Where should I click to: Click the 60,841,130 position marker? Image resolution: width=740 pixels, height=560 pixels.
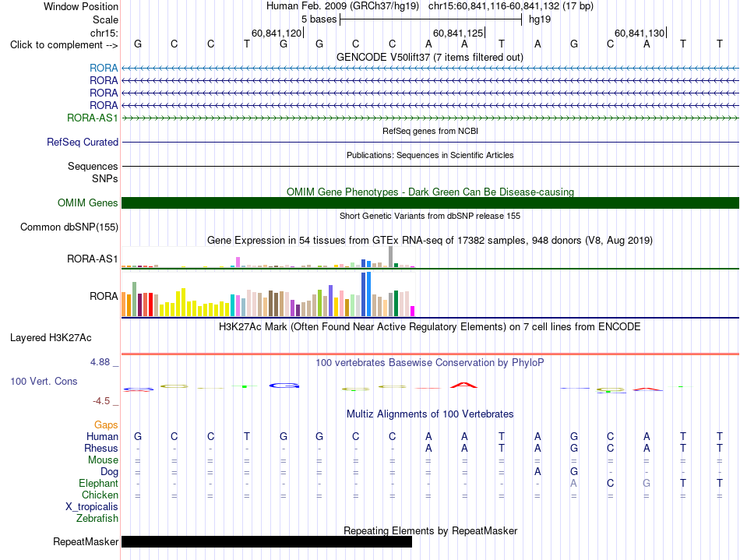pyautogui.click(x=640, y=33)
